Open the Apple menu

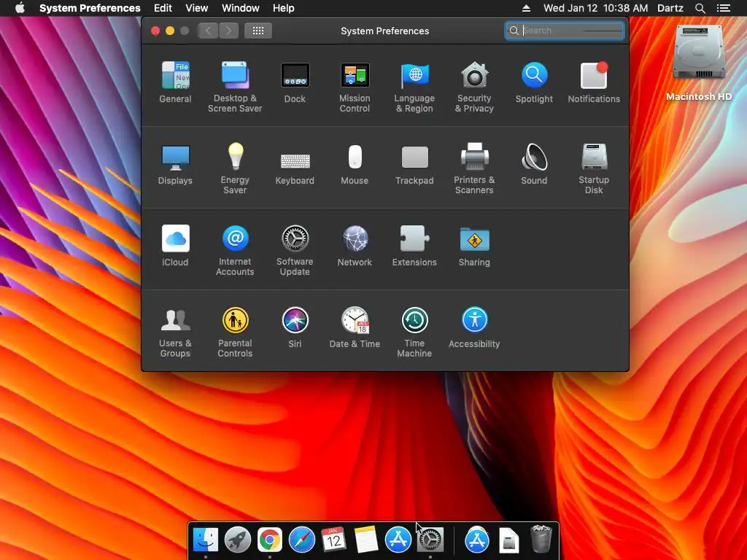pos(20,8)
